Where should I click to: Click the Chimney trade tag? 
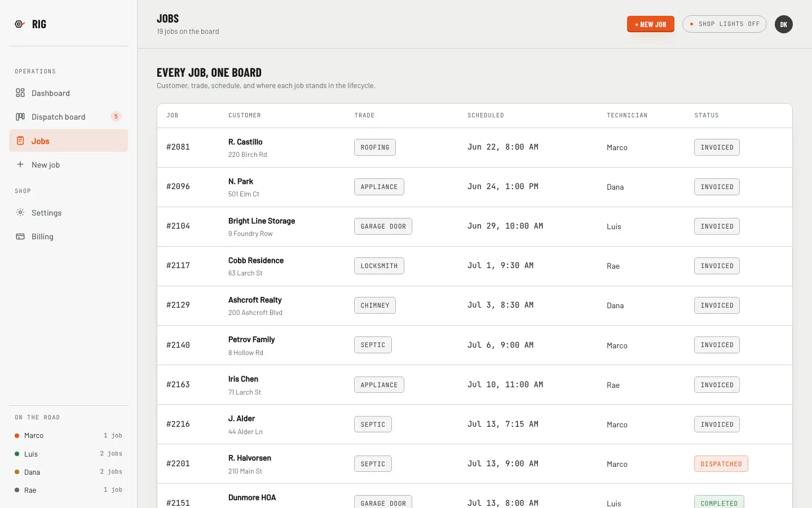(x=375, y=305)
